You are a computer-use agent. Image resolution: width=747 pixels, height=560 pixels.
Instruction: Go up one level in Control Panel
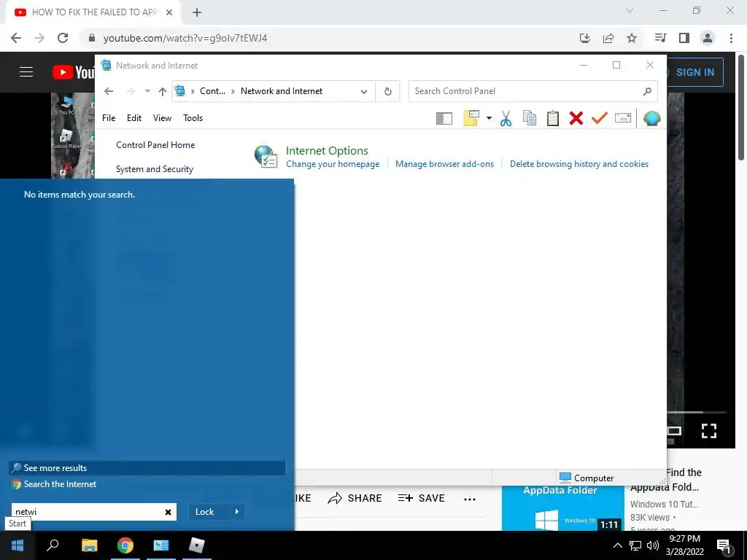(163, 91)
